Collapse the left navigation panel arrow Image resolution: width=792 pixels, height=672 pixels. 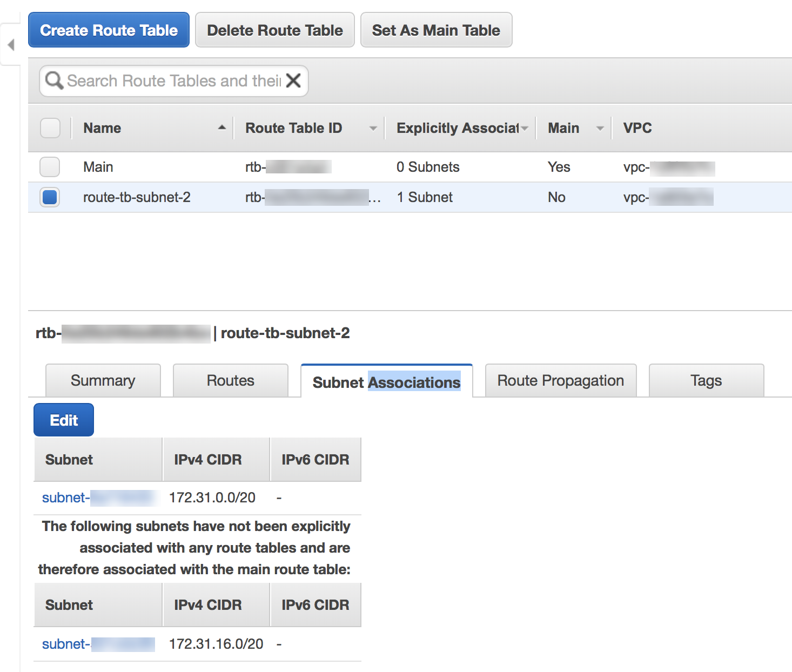(11, 45)
